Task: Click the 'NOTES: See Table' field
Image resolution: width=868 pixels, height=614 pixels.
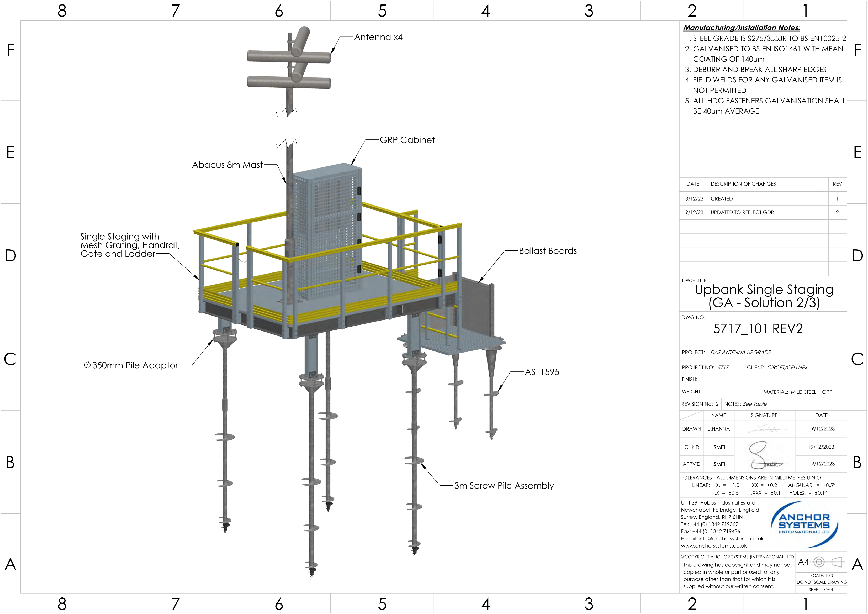Action: coord(745,404)
